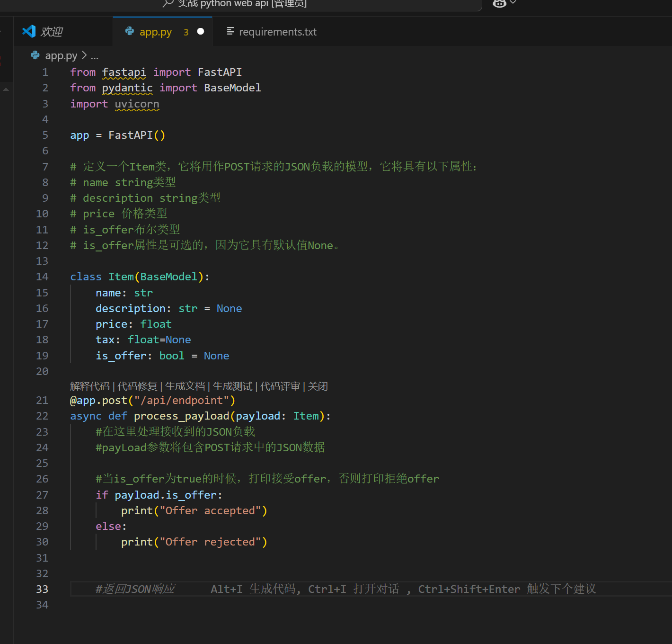Click the 解释代码 code lens link
This screenshot has width=672, height=644.
point(89,386)
